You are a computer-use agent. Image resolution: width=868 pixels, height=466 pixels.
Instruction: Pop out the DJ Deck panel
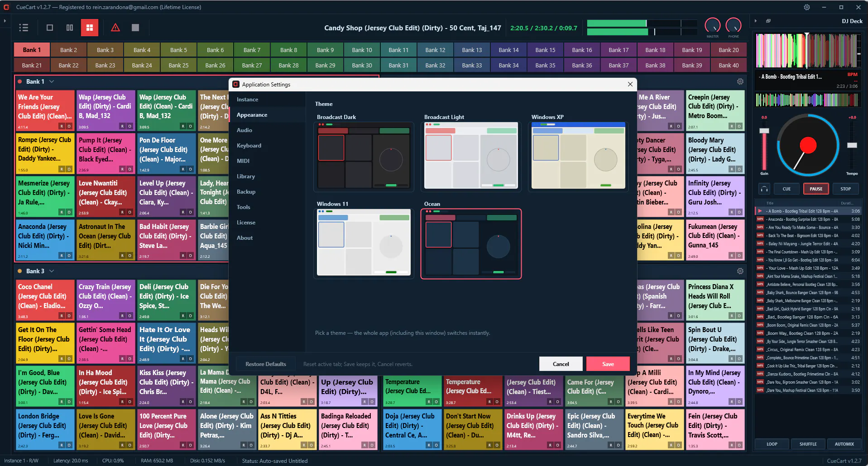(768, 21)
